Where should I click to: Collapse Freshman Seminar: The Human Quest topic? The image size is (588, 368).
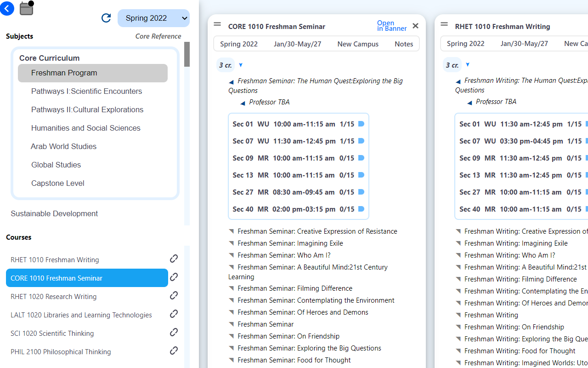point(231,82)
